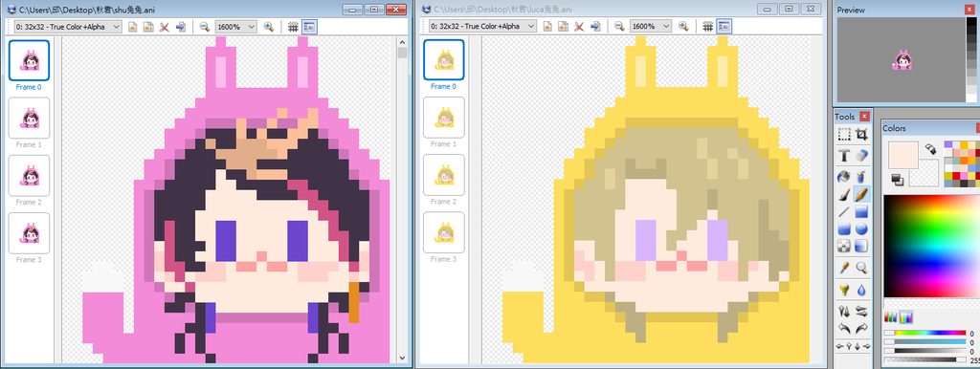Select Frame 3 thumbnail in shu兔兔 window
Viewport: 980px width, 369px height.
click(x=29, y=233)
